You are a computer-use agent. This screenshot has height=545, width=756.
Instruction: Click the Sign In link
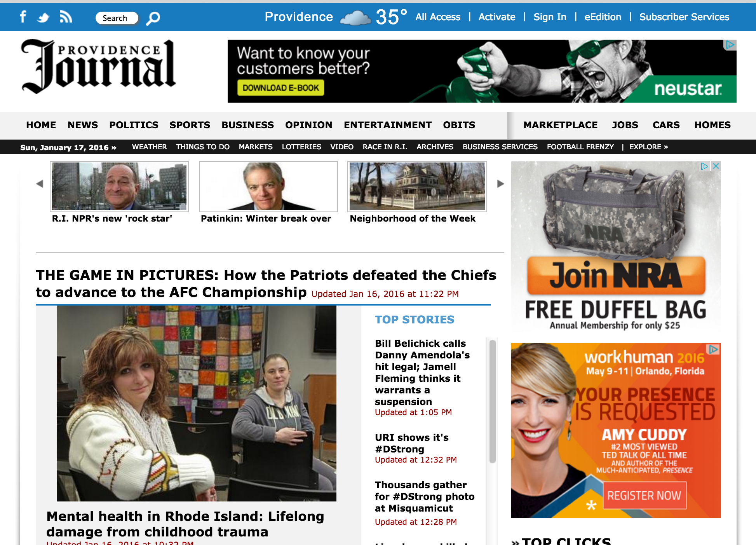pos(550,17)
